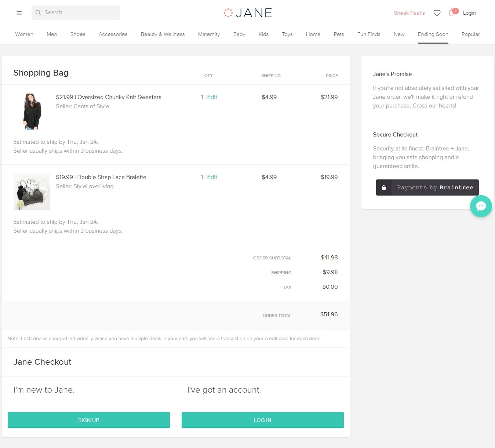Click the Jane Checkout heading
The height and width of the screenshot is (448, 495).
pyautogui.click(x=42, y=362)
